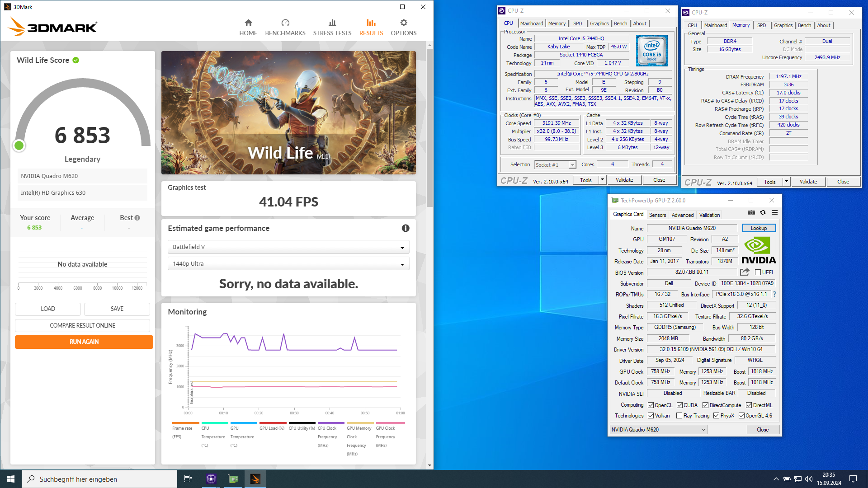This screenshot has width=868, height=488.
Task: Click the Intel Core i5 badge in CPU-Z
Action: click(x=651, y=51)
